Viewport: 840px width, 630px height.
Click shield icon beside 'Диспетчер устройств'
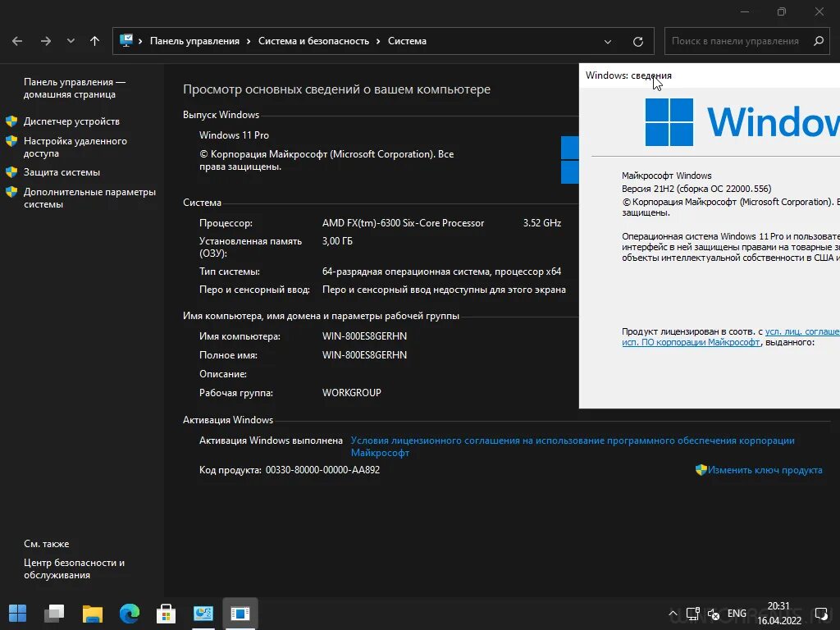(x=11, y=121)
